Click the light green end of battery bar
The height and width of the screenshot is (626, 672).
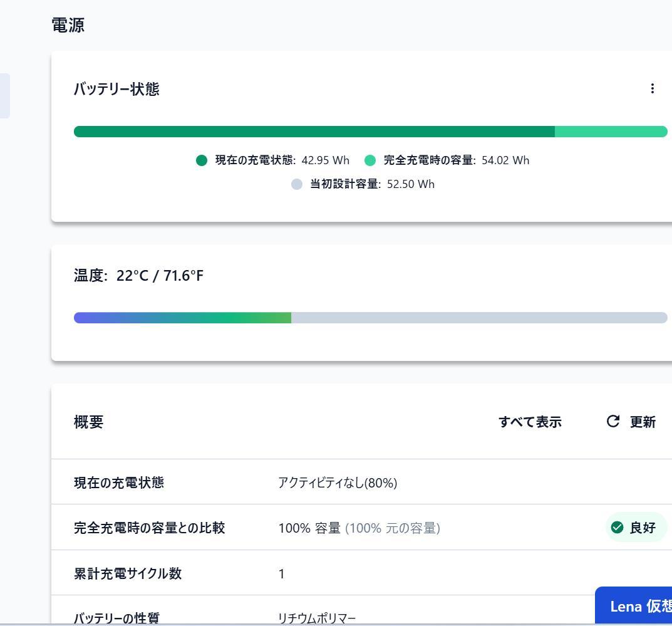611,132
